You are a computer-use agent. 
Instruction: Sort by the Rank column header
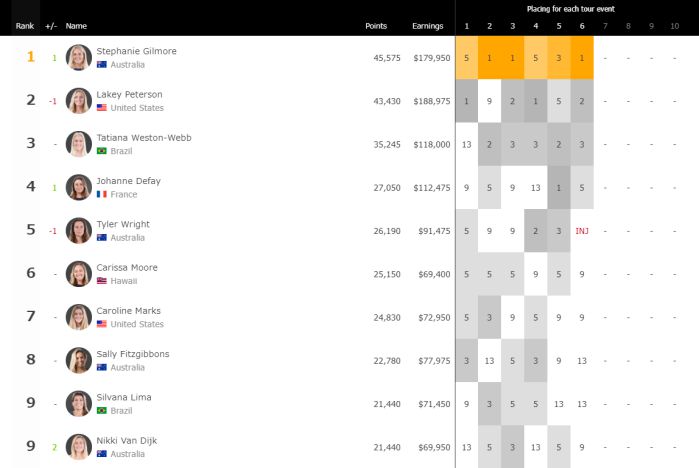(25, 26)
